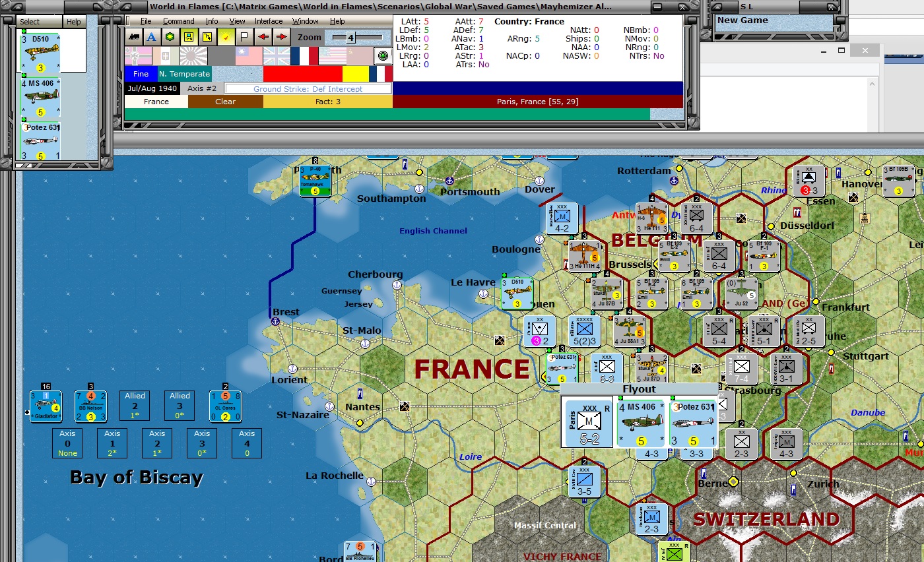Select the Japanese rising sun flag
Screen dimensions: 924x562
pos(193,56)
